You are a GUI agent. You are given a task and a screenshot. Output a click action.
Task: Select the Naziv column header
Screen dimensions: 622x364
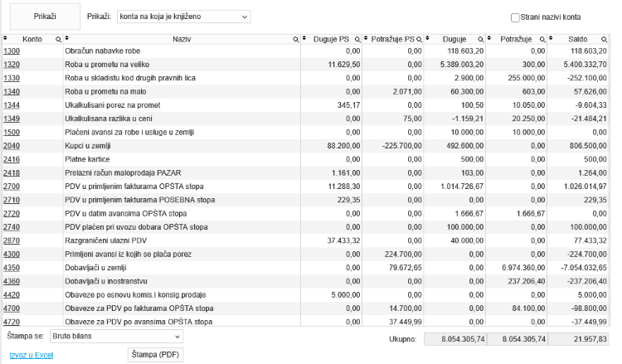(182, 39)
